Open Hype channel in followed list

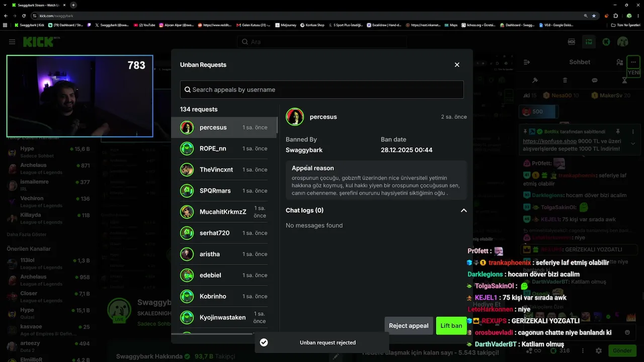(48, 152)
